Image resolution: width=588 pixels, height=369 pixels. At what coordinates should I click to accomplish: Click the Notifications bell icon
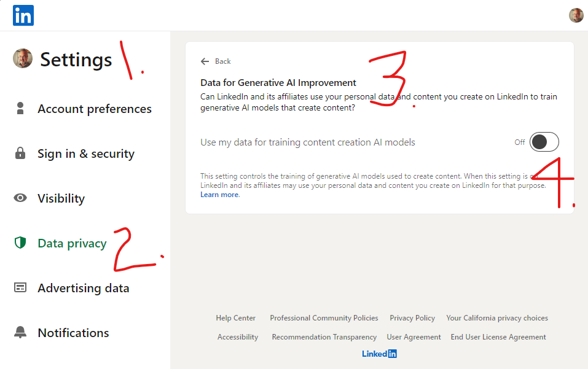(x=20, y=332)
